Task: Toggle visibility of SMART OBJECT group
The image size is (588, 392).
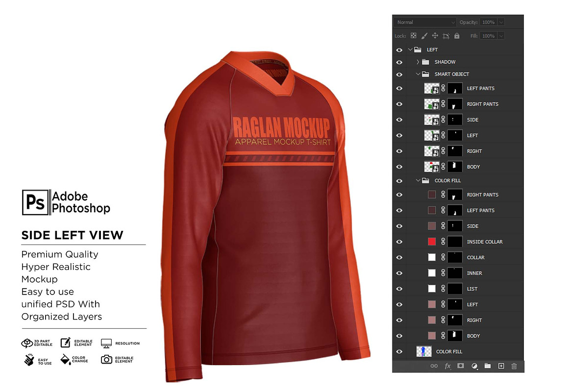Action: pyautogui.click(x=399, y=74)
